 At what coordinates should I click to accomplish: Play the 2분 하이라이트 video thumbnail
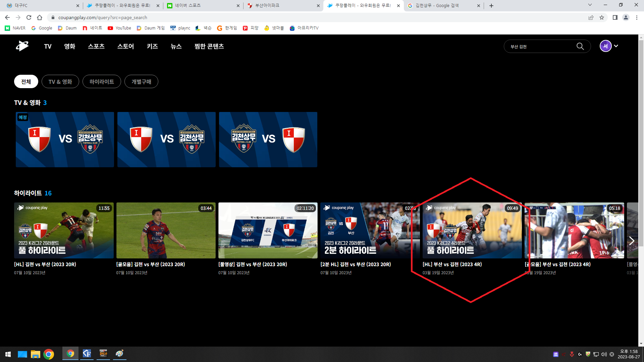[370, 230]
